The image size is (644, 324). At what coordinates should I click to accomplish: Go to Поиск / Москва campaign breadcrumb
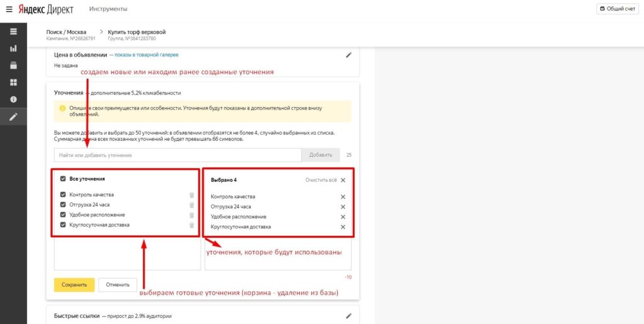69,32
